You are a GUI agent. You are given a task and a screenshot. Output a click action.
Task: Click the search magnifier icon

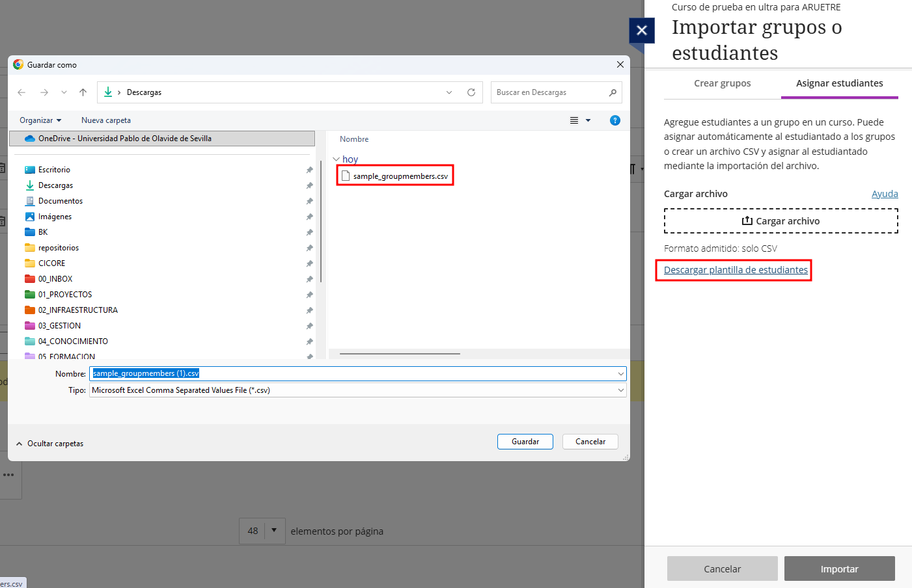[613, 92]
